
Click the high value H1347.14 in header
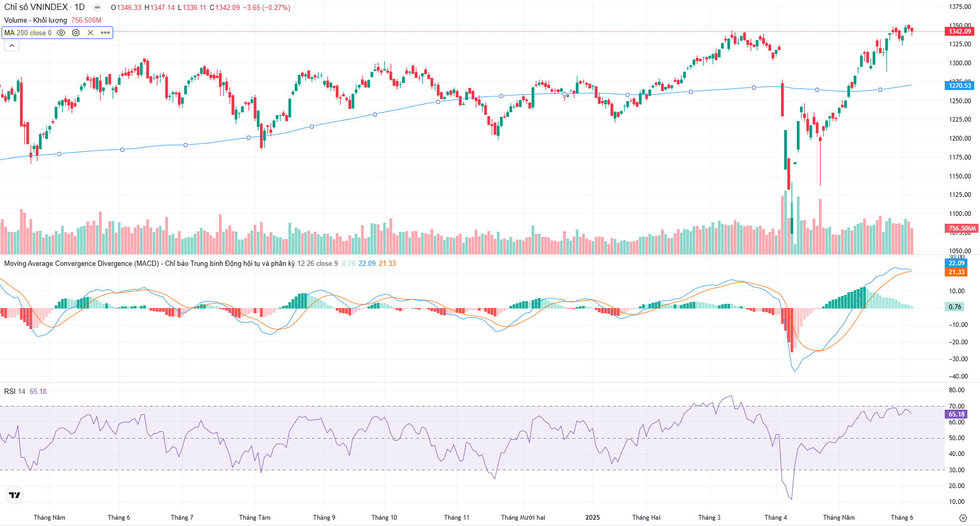tap(159, 7)
